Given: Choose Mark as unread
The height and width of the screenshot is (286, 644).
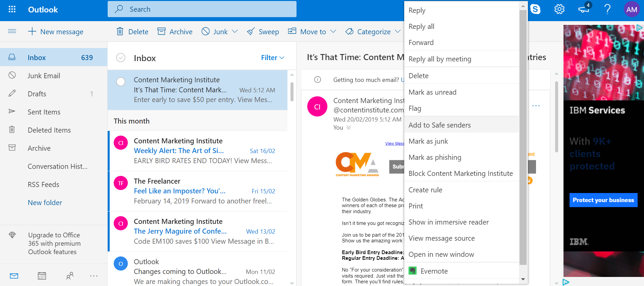Looking at the screenshot, I should 462,92.
